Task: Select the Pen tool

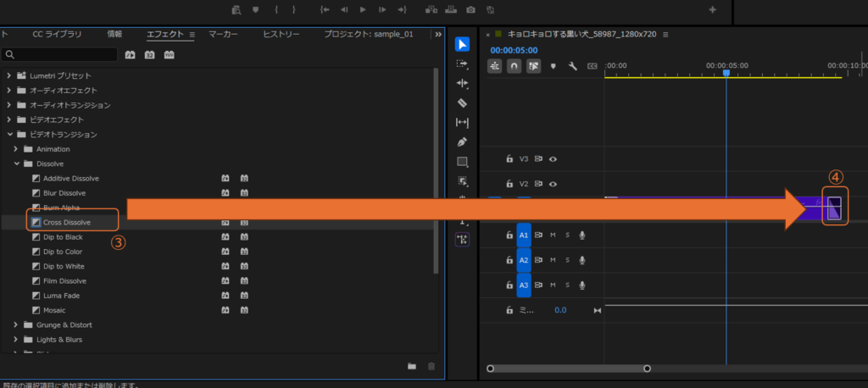Action: 462,141
